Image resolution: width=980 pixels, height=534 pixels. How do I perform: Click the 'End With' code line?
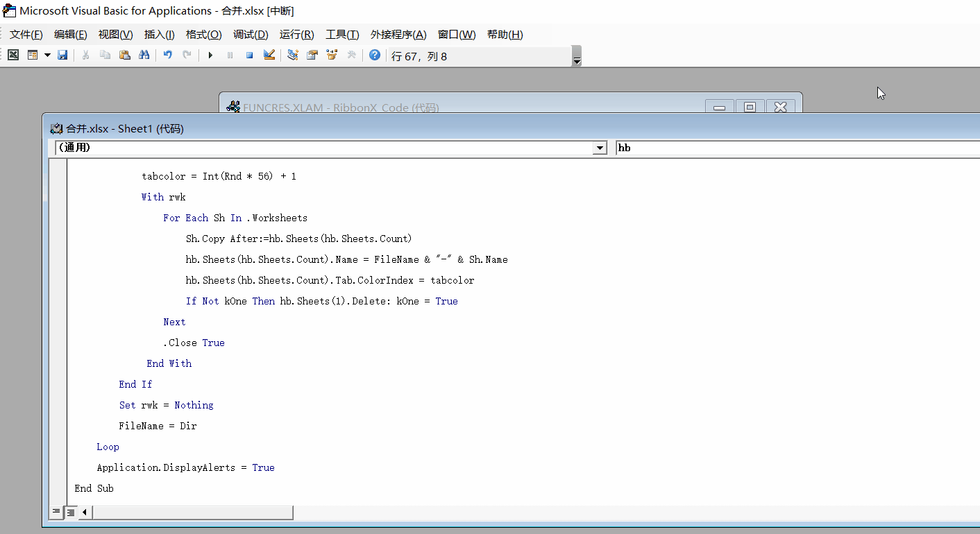tap(169, 363)
